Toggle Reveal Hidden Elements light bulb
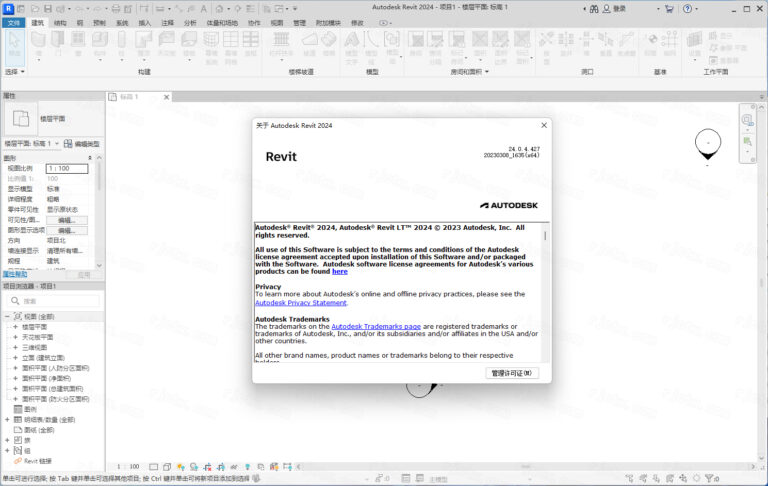Viewport: 768px width, 486px height. pos(247,467)
